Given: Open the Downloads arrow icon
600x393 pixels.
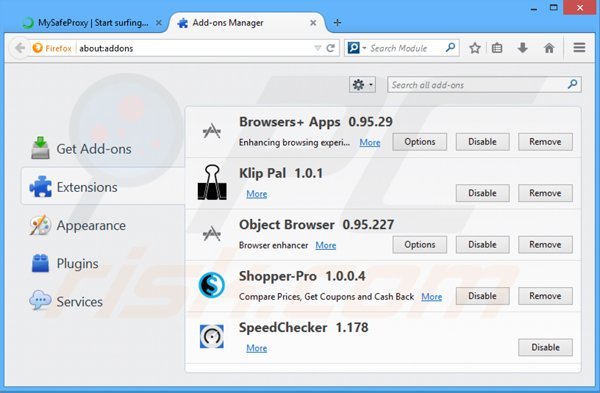Looking at the screenshot, I should pyautogui.click(x=523, y=48).
